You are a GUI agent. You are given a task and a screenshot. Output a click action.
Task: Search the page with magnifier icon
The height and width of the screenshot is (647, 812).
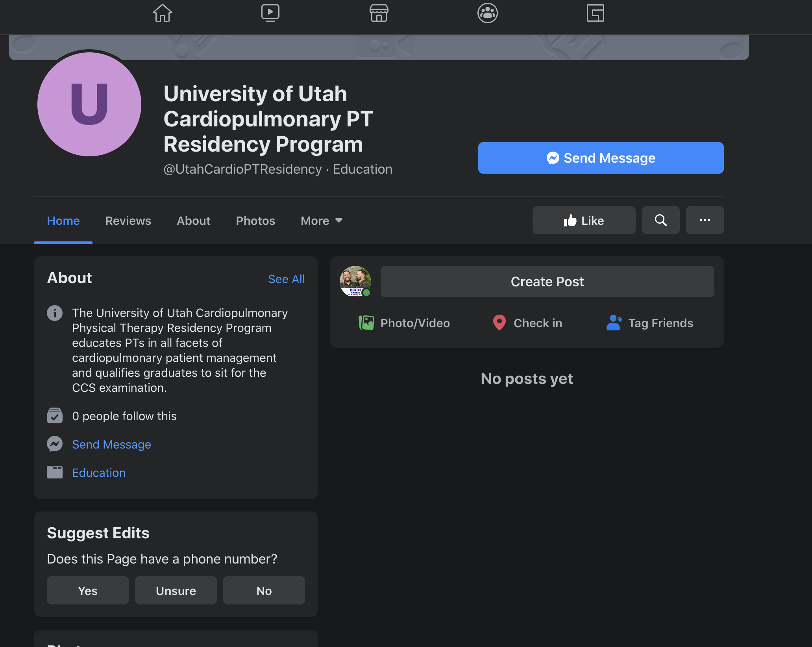point(661,220)
